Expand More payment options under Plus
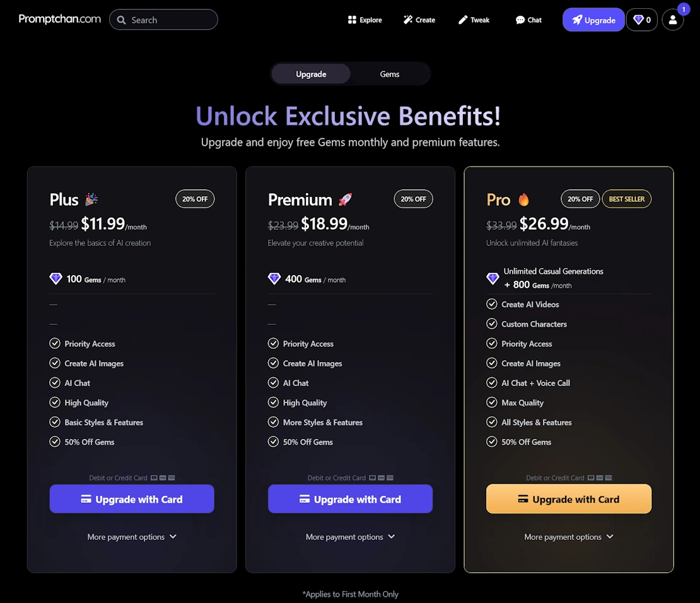 [132, 537]
